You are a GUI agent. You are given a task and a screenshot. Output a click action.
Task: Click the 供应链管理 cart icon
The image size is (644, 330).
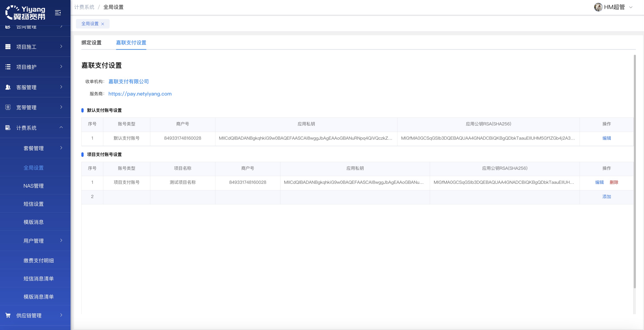8,315
